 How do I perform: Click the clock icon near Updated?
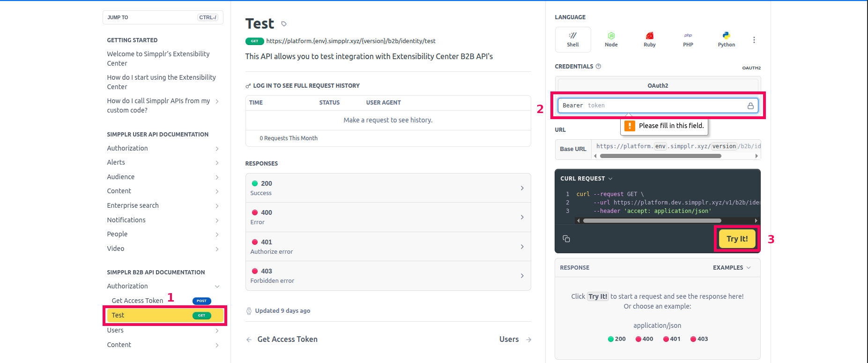click(249, 311)
